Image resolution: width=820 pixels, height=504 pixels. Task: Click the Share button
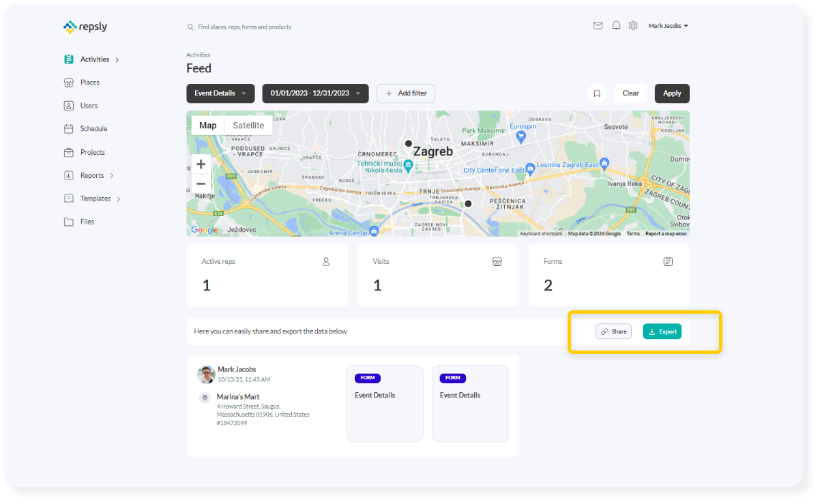coord(613,331)
